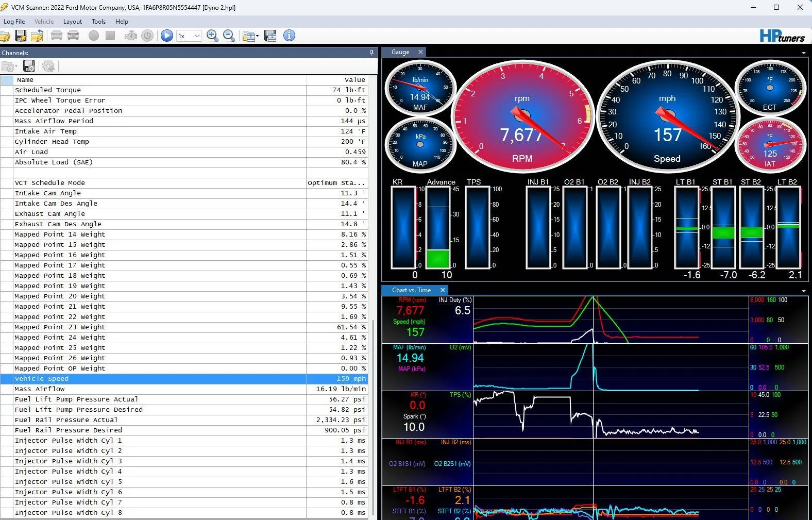This screenshot has height=520, width=812.
Task: Click the folder icon with the blue return arrow
Action: click(37, 36)
